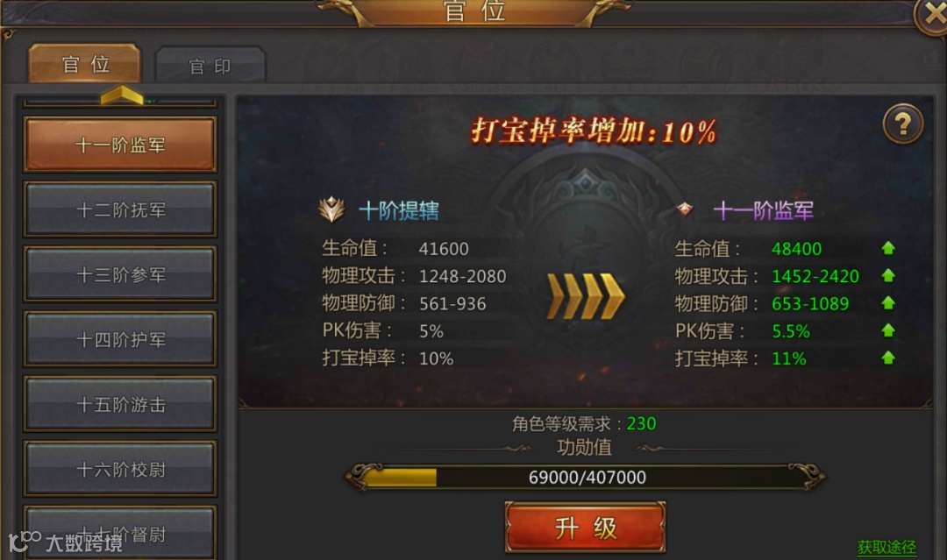Select the 官位 tab
The height and width of the screenshot is (560, 947).
click(85, 63)
